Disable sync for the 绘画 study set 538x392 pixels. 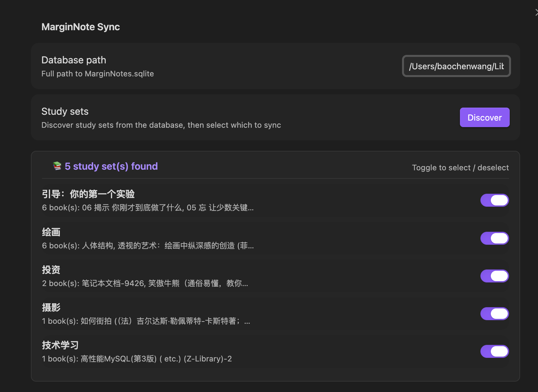click(494, 238)
